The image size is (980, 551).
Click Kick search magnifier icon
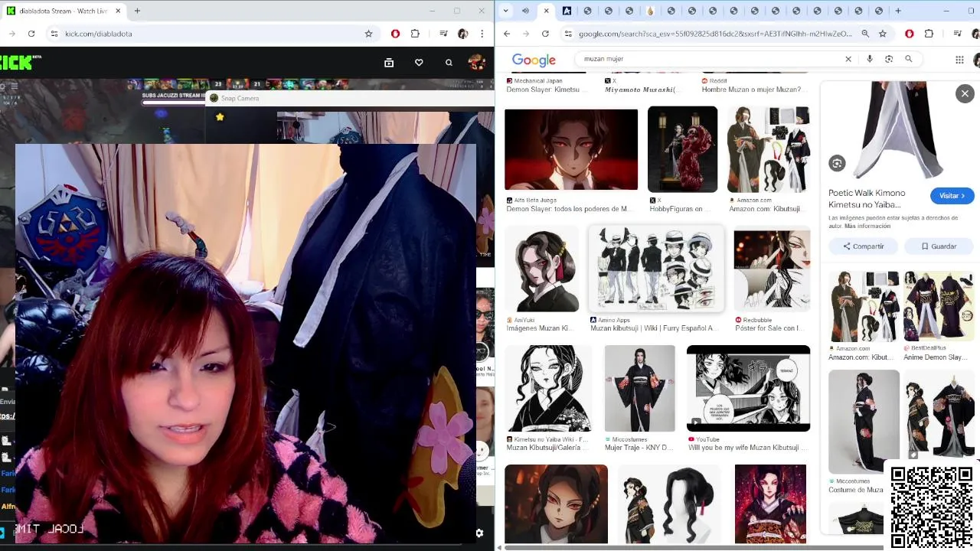pyautogui.click(x=449, y=63)
